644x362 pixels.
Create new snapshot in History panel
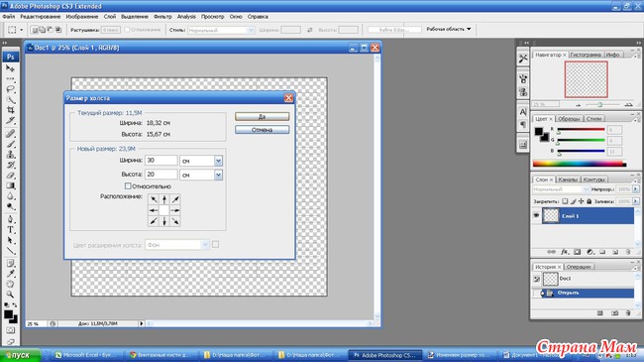coord(615,313)
